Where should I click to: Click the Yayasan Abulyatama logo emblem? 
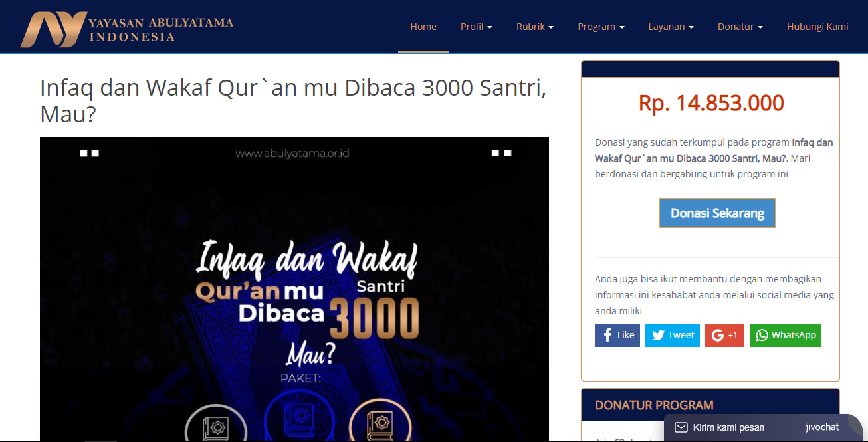(53, 29)
